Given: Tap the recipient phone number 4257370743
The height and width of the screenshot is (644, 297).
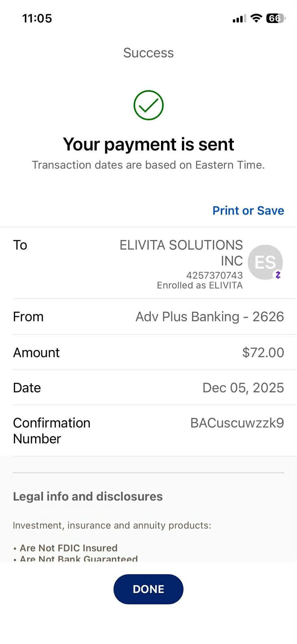Looking at the screenshot, I should point(214,275).
